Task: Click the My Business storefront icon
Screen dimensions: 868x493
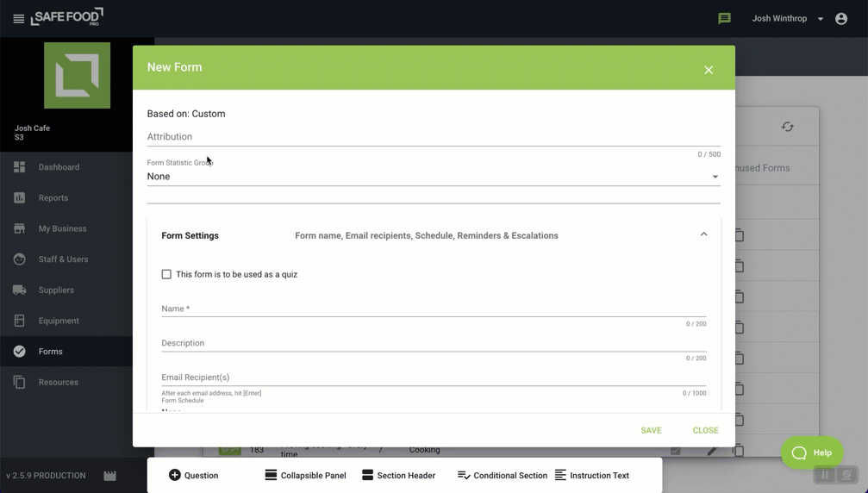Action: click(19, 228)
